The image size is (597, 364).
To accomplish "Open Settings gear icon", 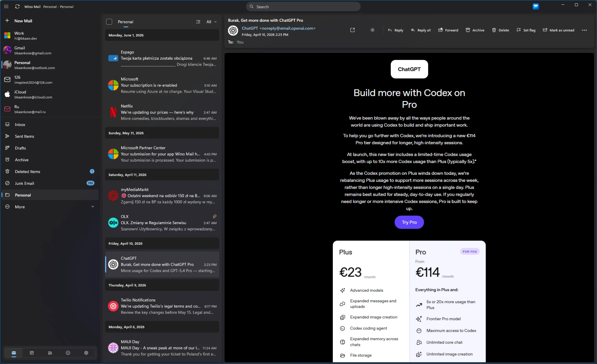I will pyautogui.click(x=86, y=353).
